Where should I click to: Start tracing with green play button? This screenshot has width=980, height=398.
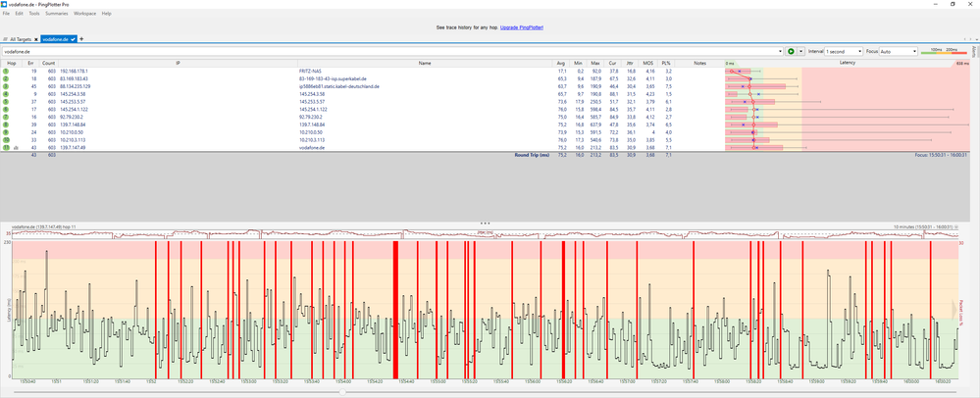point(791,51)
